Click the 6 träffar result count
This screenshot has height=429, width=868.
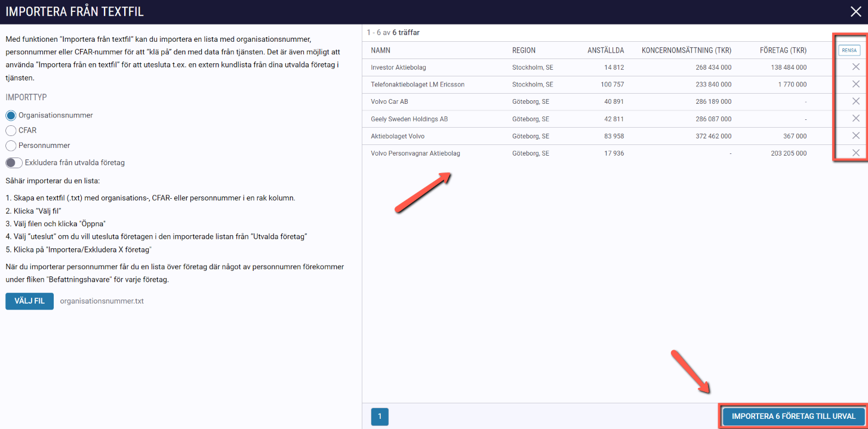point(406,32)
